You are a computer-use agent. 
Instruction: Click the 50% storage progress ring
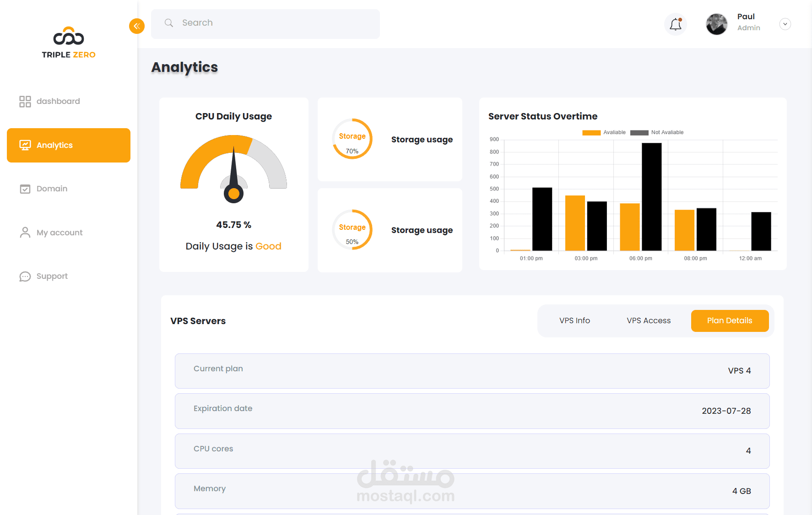[352, 229]
